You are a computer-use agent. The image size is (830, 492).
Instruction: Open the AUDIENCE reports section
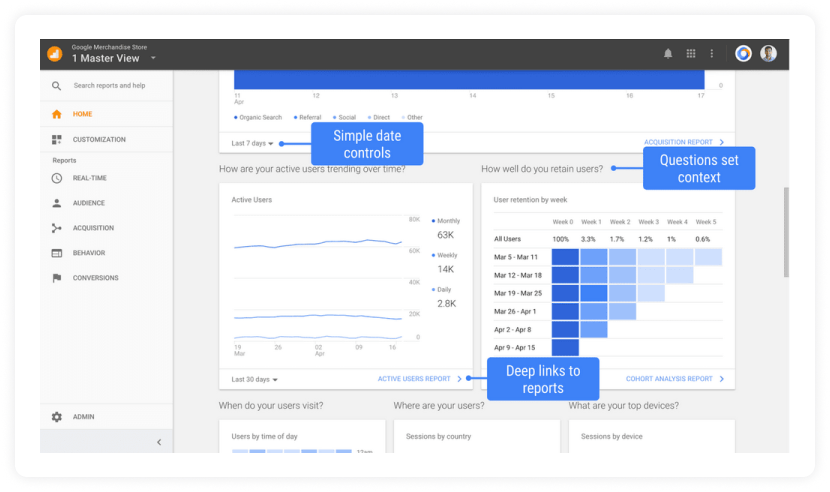(x=88, y=203)
